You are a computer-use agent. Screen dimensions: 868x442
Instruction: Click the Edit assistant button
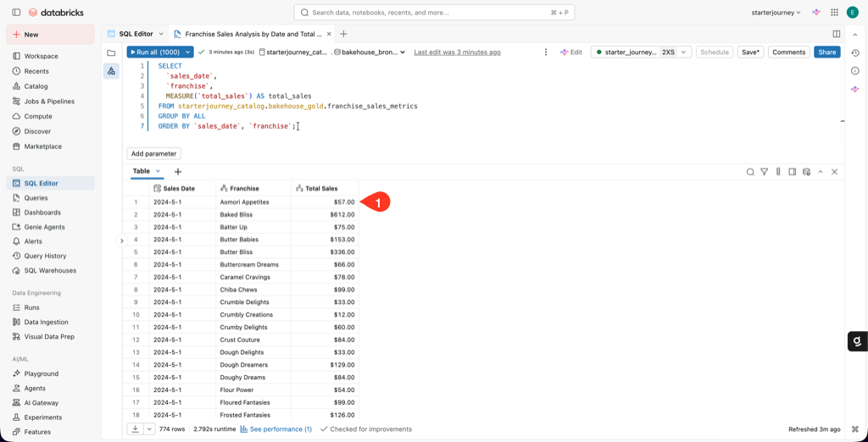tap(571, 52)
